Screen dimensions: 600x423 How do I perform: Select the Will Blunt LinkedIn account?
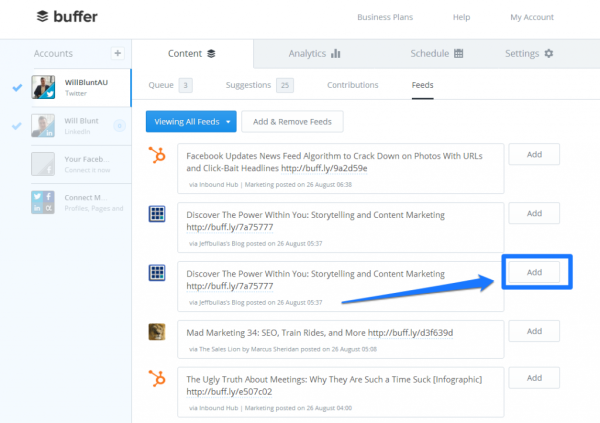coord(81,126)
